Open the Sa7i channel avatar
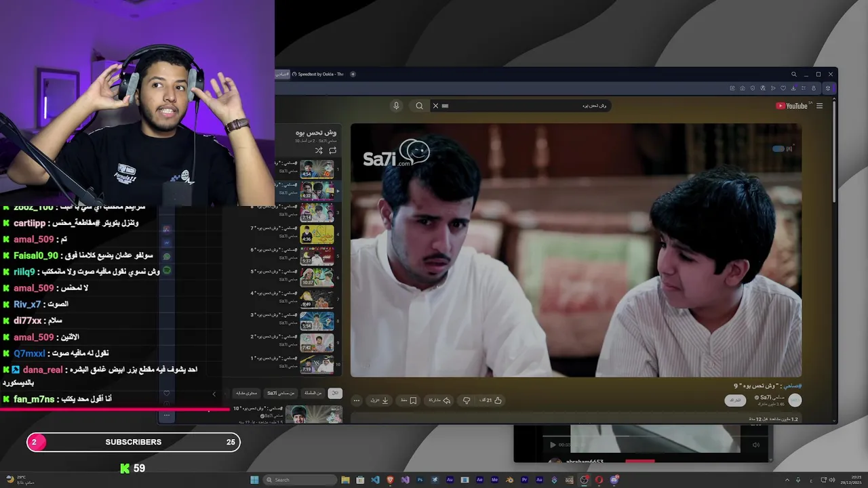 coord(795,400)
